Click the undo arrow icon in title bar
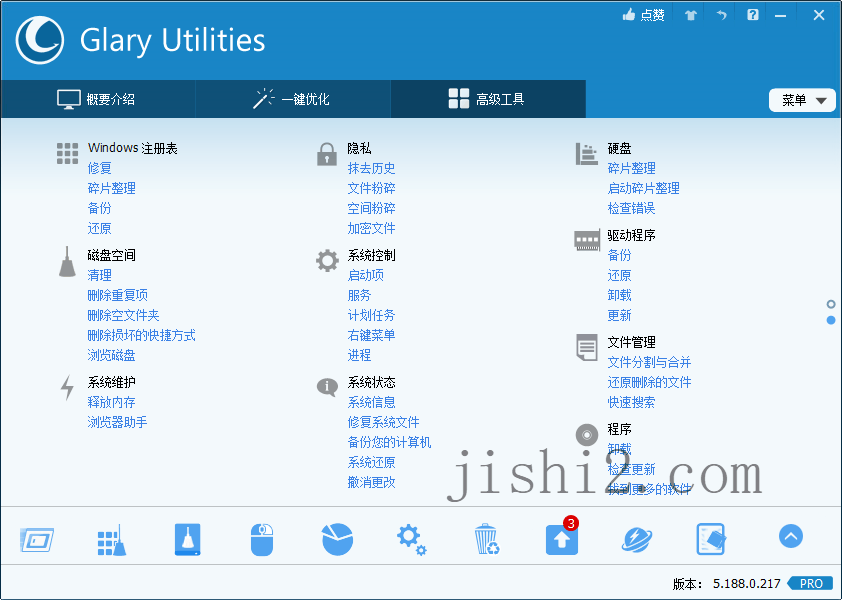842x600 pixels. point(721,15)
